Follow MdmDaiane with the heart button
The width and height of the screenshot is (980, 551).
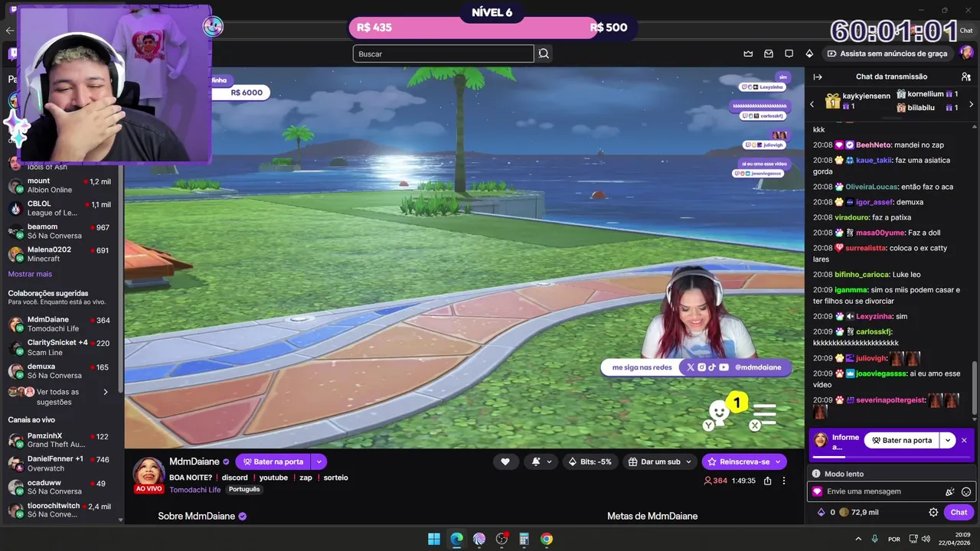[505, 461]
